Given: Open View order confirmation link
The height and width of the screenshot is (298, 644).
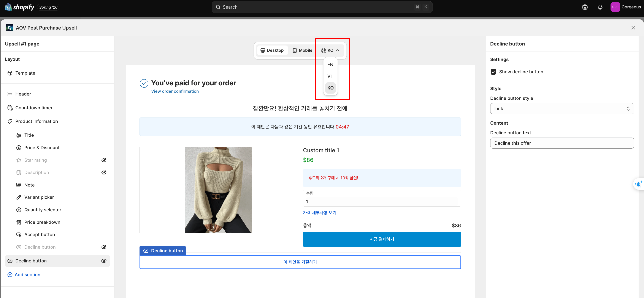Looking at the screenshot, I should pyautogui.click(x=175, y=91).
